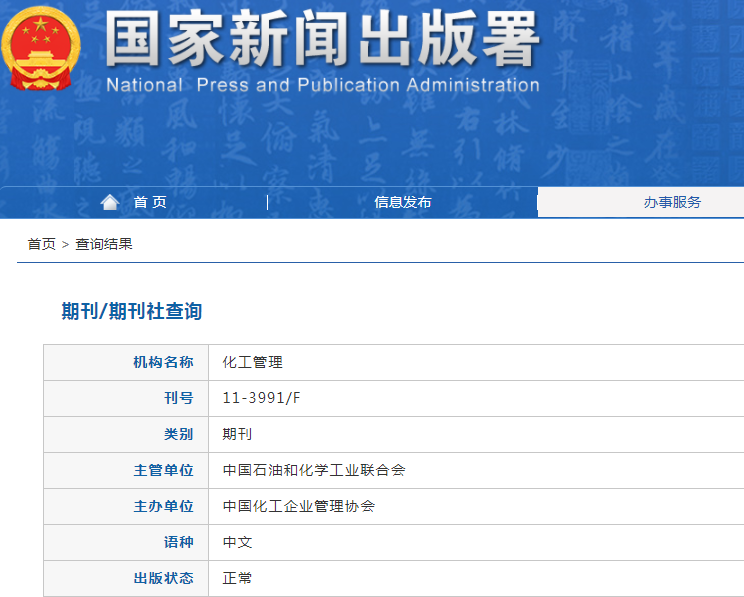Click the 国家新闻出版署 site title

pos(322,40)
